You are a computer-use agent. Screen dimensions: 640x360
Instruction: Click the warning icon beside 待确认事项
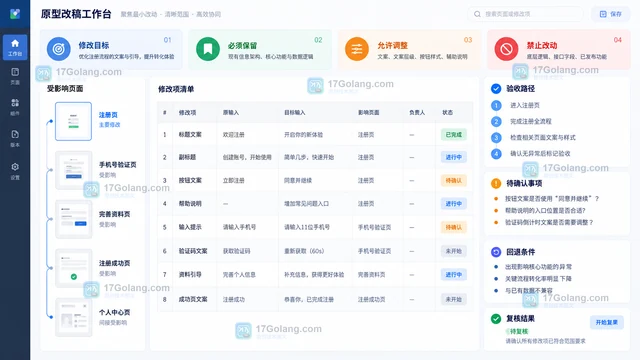(x=496, y=183)
